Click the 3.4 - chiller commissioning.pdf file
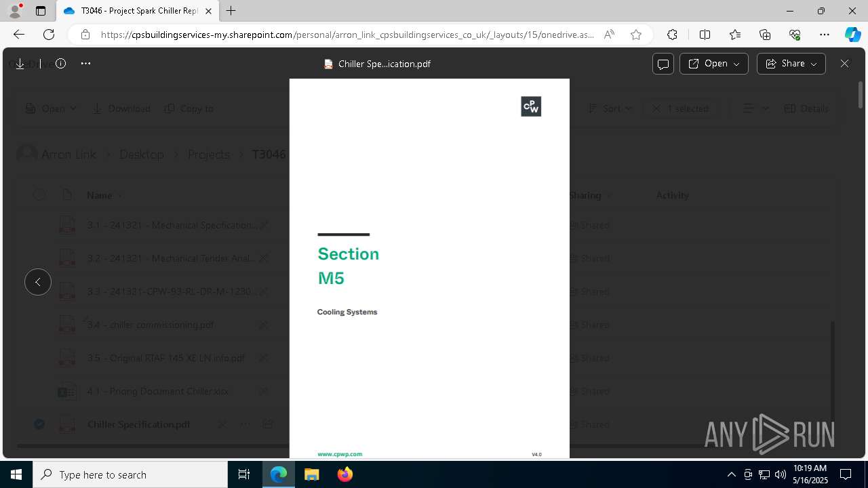 (151, 325)
